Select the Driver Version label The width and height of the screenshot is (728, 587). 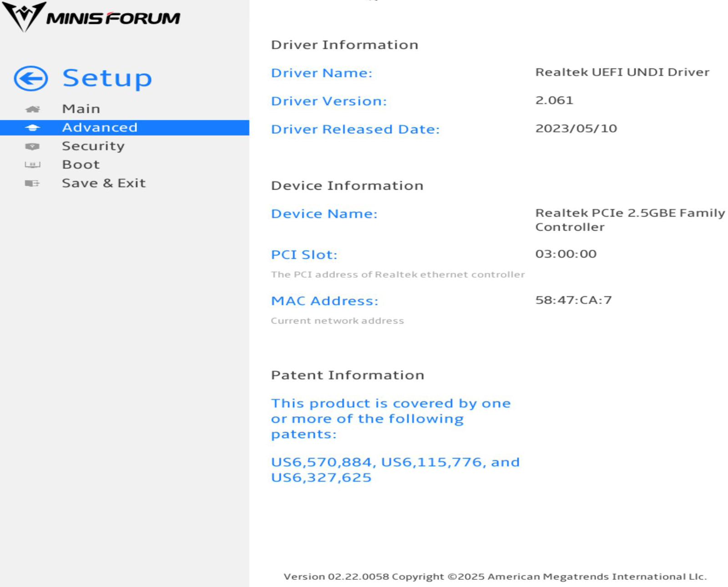point(329,101)
